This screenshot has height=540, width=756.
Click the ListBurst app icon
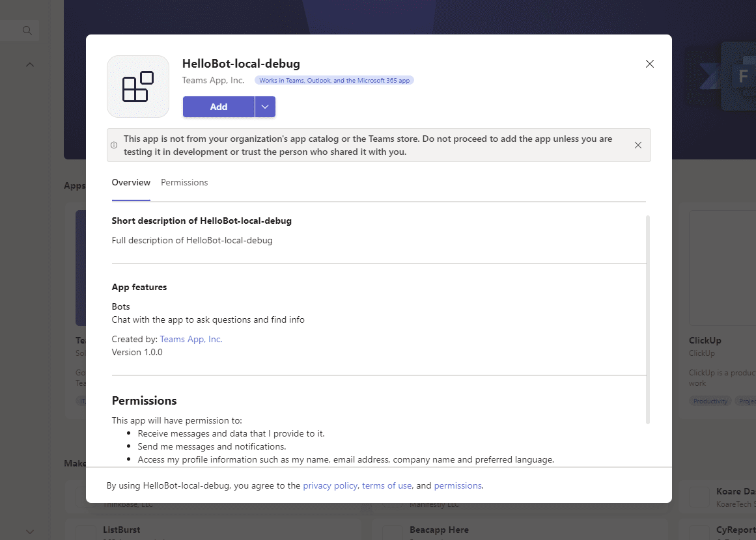(x=87, y=532)
